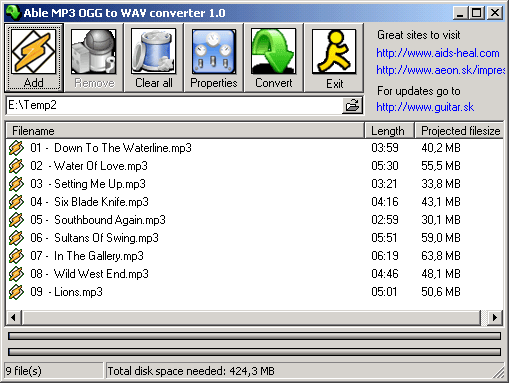Click projected filesize 48,1 MB
Image resolution: width=509 pixels, height=383 pixels.
441,274
